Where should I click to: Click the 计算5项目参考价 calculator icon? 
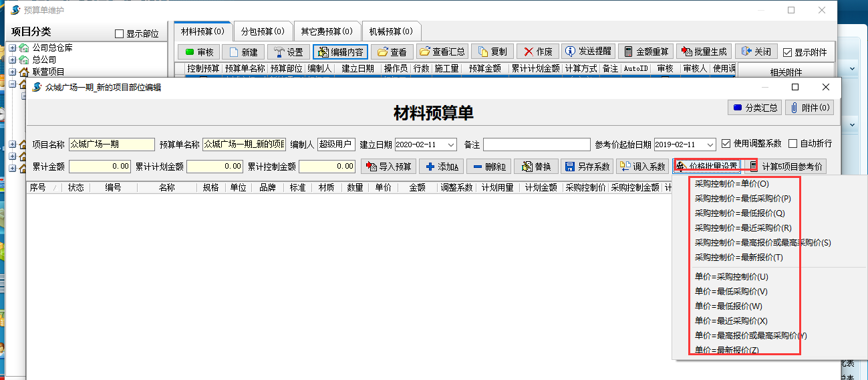point(753,167)
